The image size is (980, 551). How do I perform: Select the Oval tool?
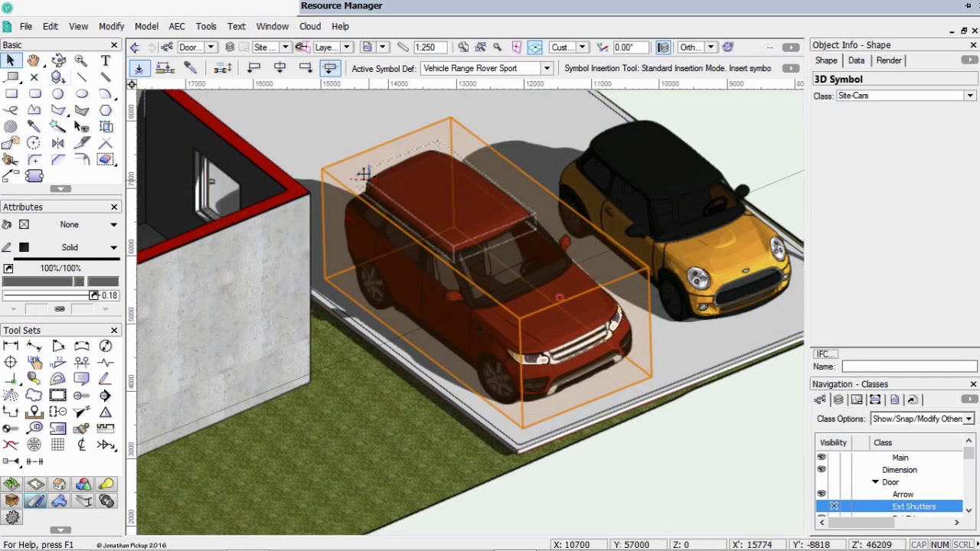82,93
